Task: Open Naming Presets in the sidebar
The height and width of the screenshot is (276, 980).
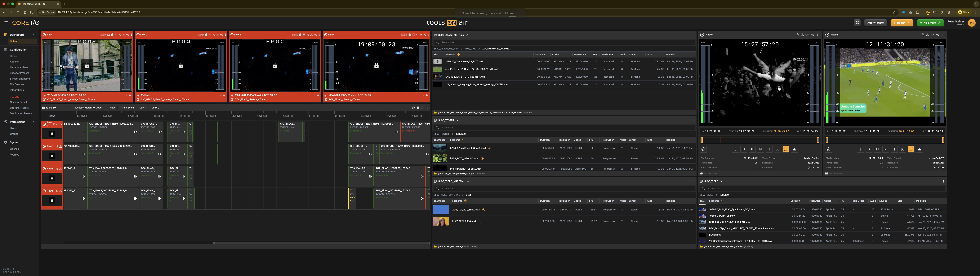Action: coord(19,102)
